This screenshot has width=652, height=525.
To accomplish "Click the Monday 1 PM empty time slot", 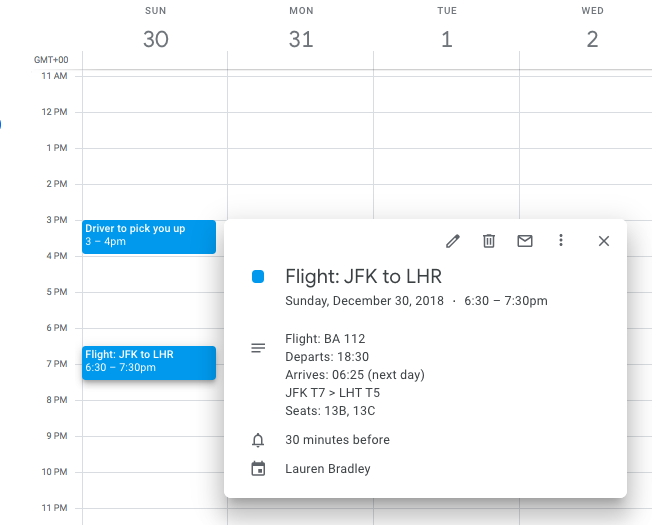I will point(300,166).
